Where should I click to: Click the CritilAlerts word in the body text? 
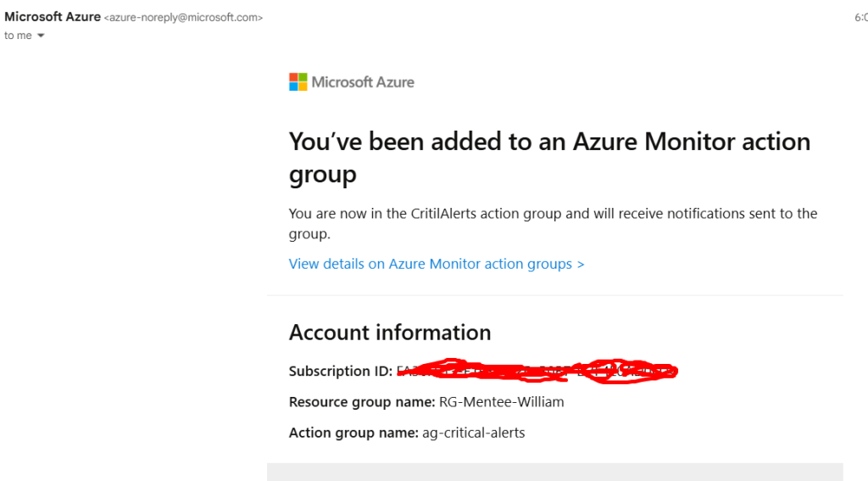pyautogui.click(x=444, y=214)
